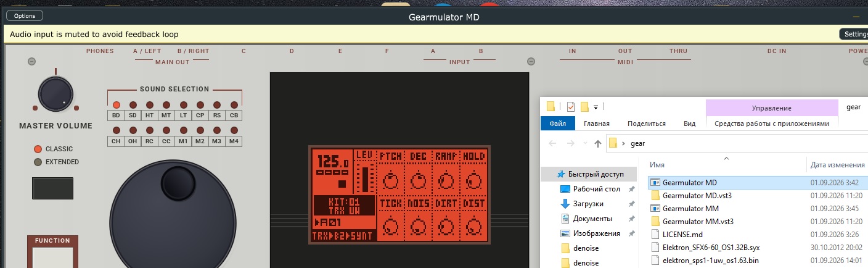Switch to the Поделиться ribbon tab
The width and height of the screenshot is (868, 268).
(x=647, y=124)
